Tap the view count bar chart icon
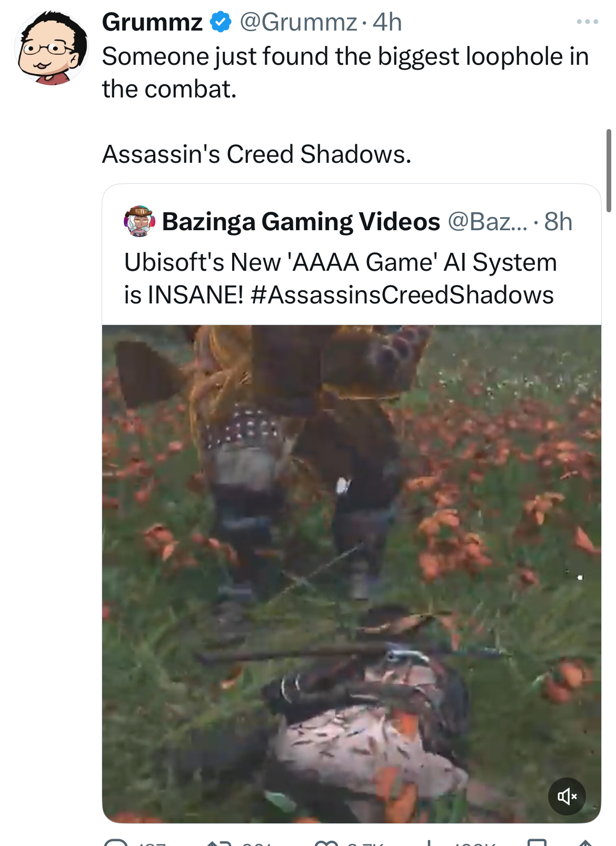This screenshot has width=616, height=846. click(431, 843)
